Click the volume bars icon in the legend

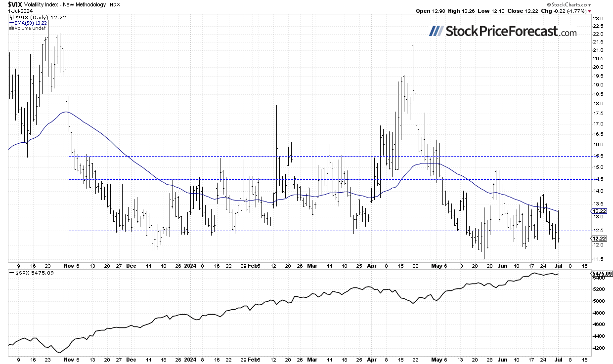(x=11, y=28)
